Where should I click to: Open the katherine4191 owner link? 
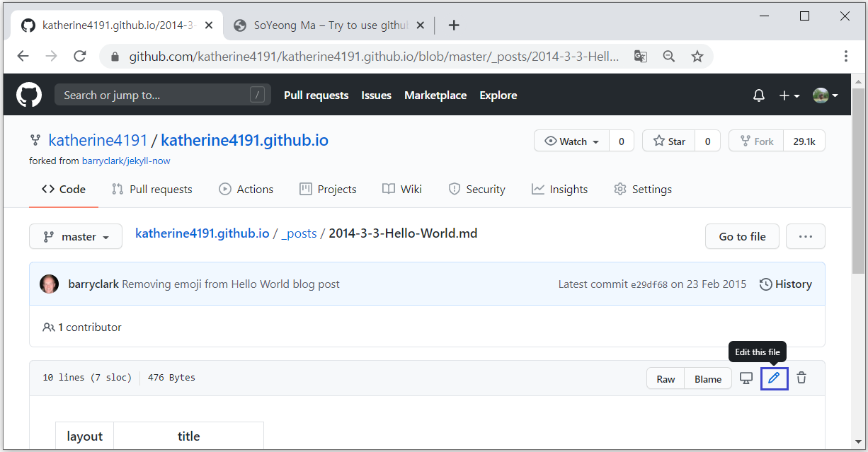(x=98, y=140)
